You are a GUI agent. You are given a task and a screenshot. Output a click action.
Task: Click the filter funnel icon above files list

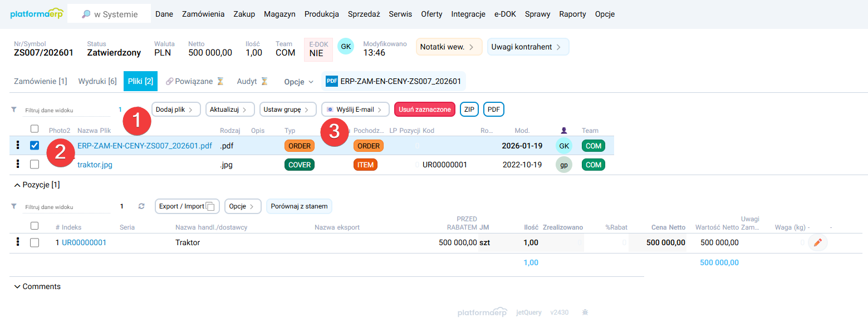click(14, 110)
